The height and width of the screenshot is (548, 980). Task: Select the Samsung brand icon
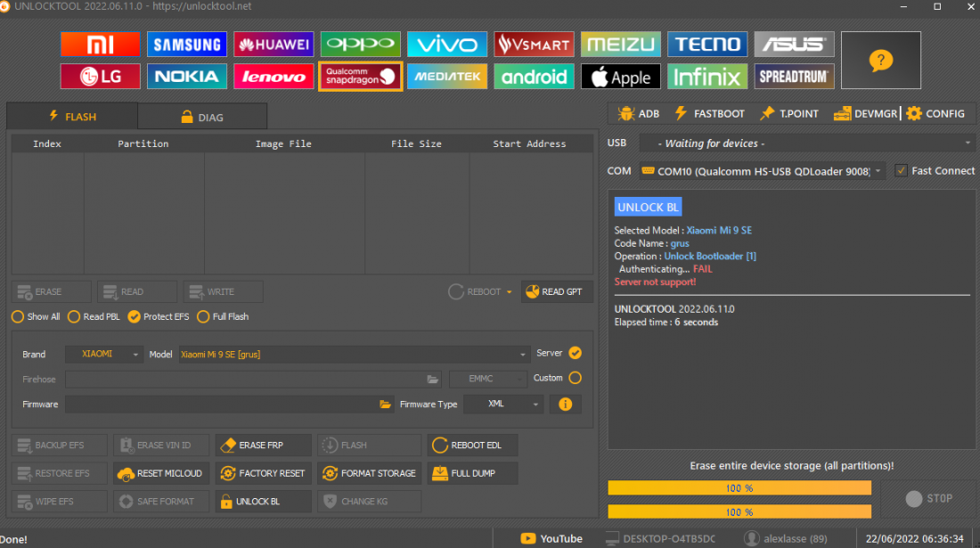pos(187,45)
